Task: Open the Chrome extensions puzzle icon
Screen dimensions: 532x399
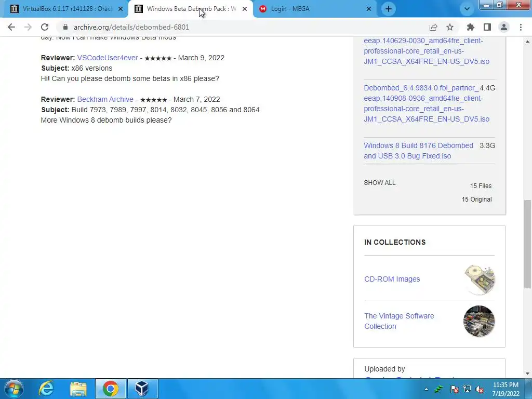Action: pyautogui.click(x=471, y=27)
